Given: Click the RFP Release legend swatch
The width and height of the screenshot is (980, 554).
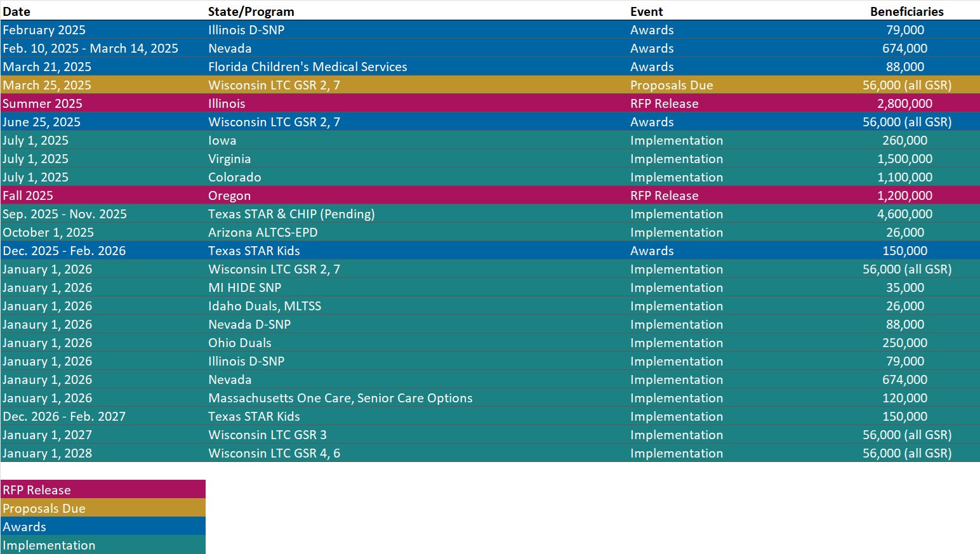Looking at the screenshot, I should coord(103,489).
